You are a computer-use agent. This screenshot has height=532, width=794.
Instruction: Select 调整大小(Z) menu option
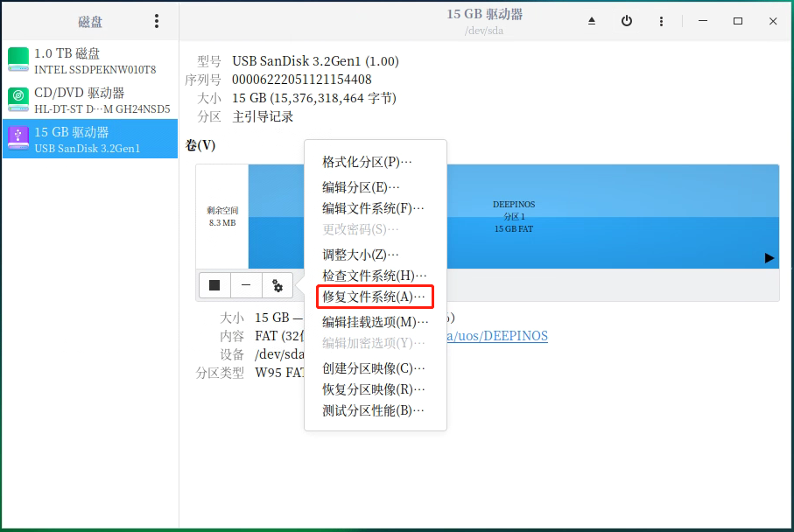tap(361, 255)
